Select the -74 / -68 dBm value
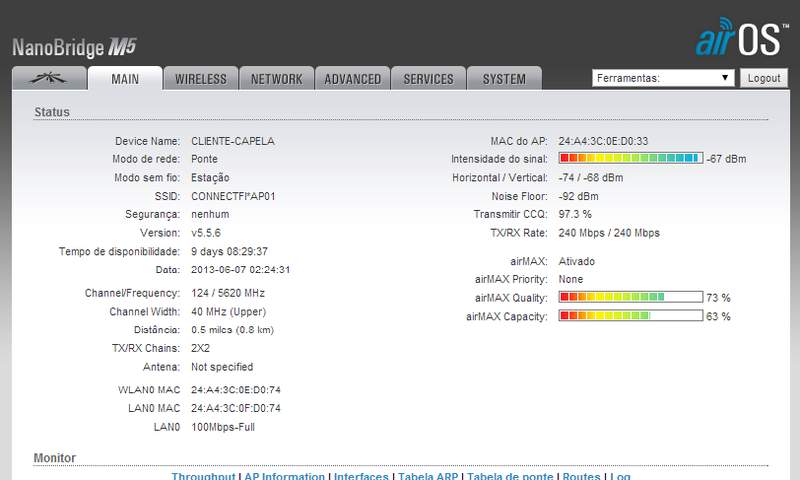Viewport: 800px width, 480px height. coord(591,178)
